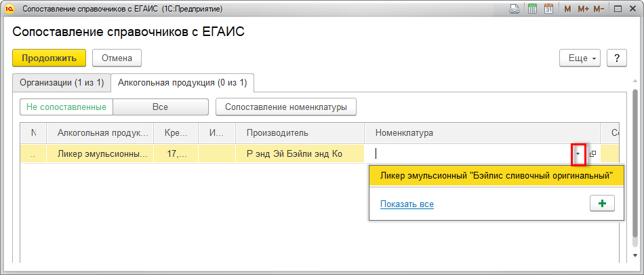Open the calculator from title bar

click(532, 10)
